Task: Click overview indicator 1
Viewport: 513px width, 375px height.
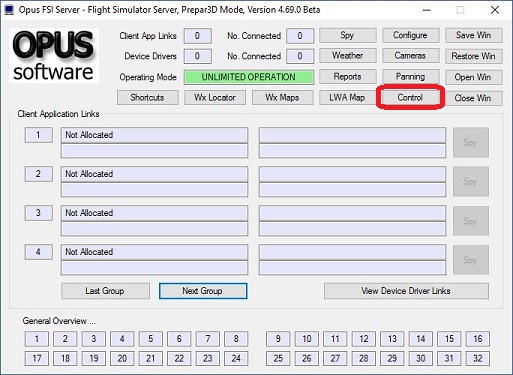Action: [x=37, y=339]
